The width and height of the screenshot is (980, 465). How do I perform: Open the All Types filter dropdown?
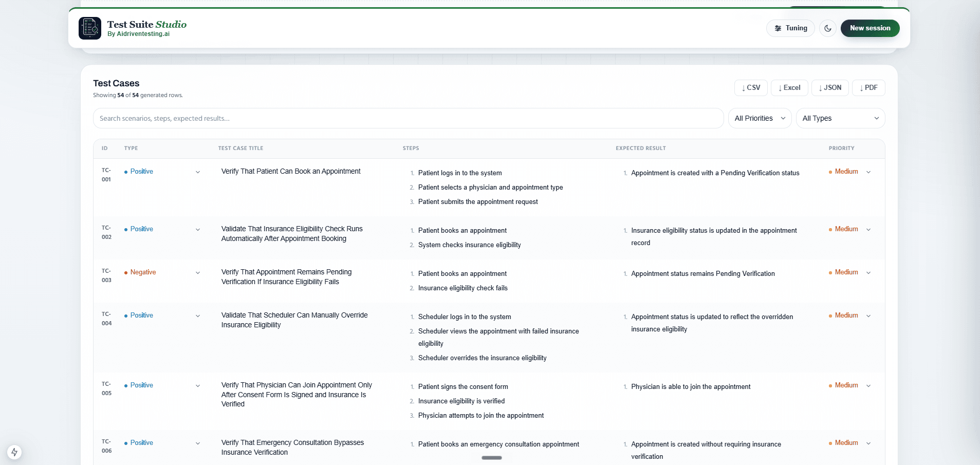[840, 118]
